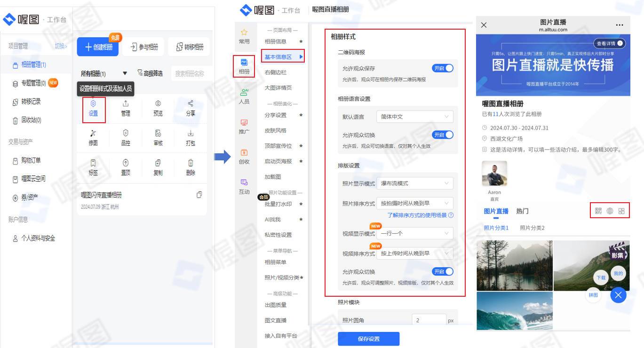
Task: Click the 设置 icon in album actions
Action: (x=93, y=103)
